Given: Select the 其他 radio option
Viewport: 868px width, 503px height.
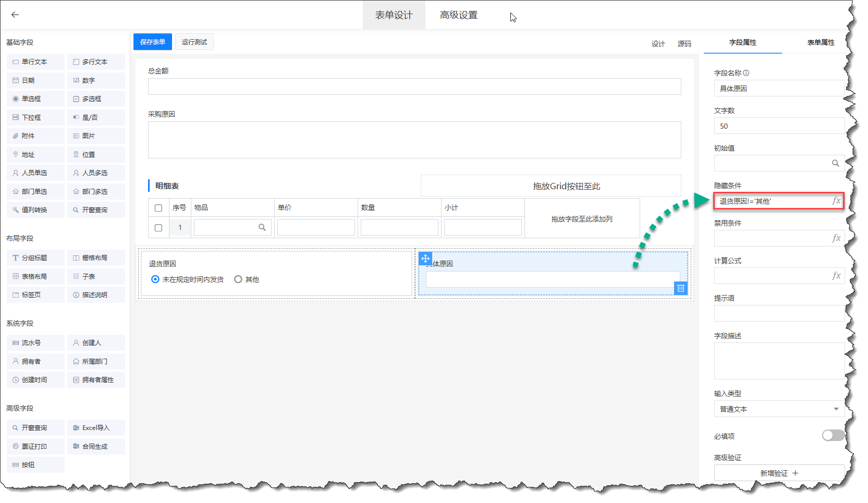Looking at the screenshot, I should coord(238,279).
